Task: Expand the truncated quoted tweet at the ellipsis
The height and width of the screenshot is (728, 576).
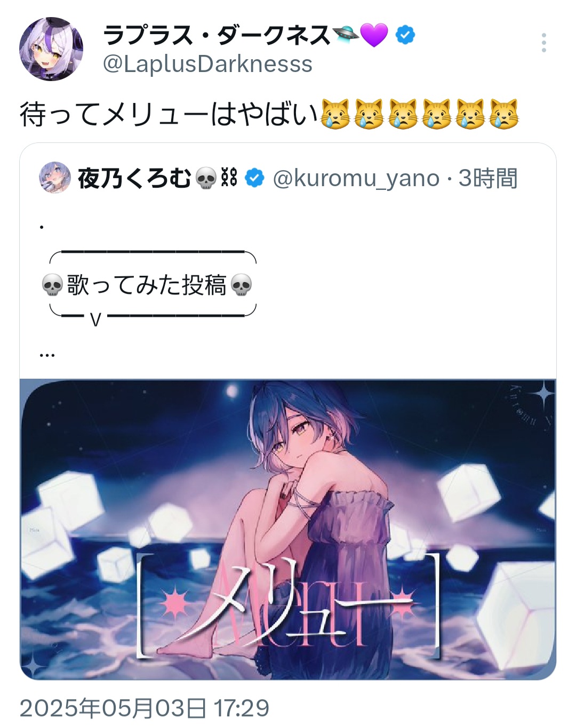Action: tap(47, 354)
